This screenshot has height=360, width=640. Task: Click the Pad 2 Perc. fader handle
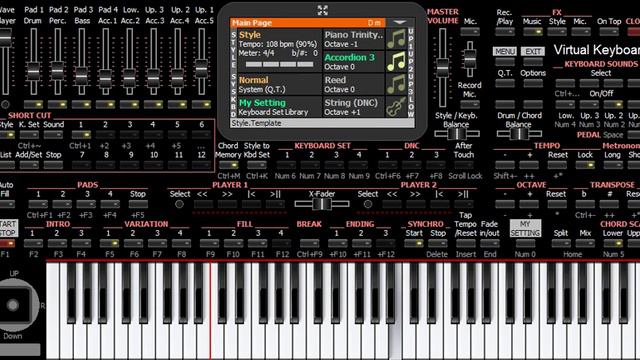coord(58,71)
